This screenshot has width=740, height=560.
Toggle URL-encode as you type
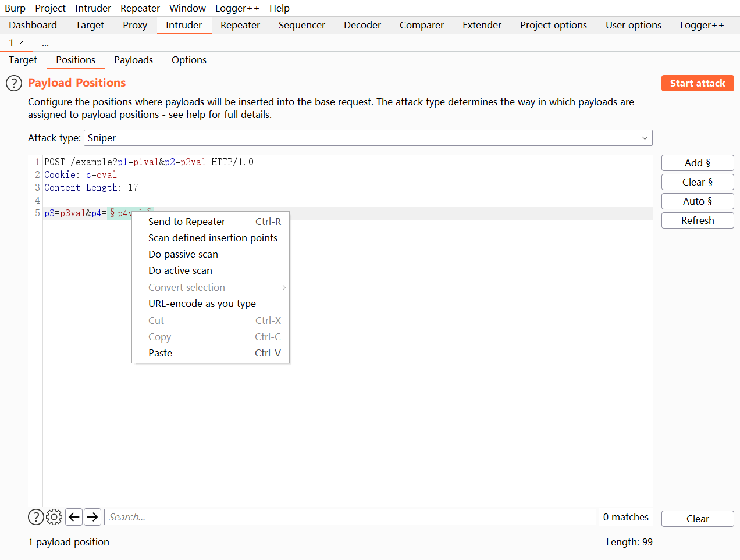click(x=211, y=304)
